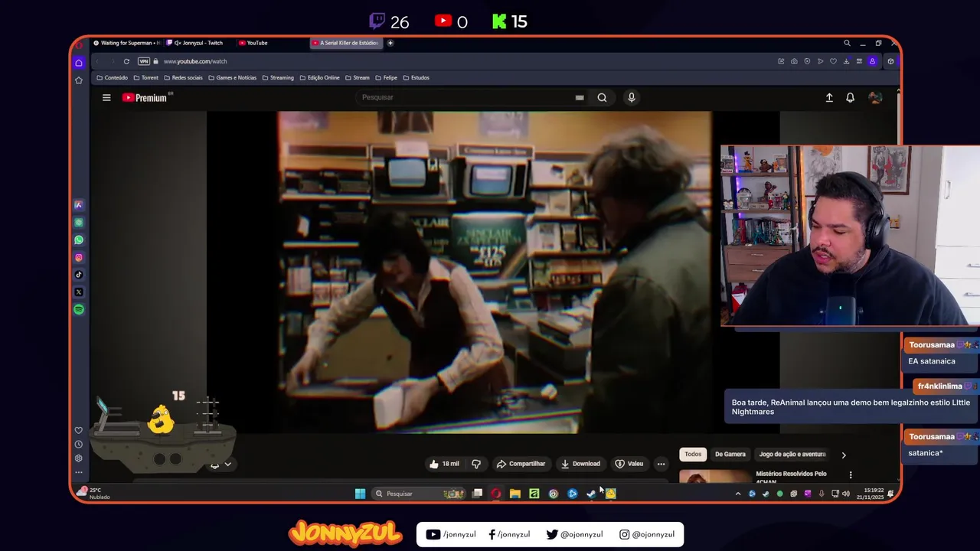The height and width of the screenshot is (551, 980).
Task: Open the Edição Online bookmarks folder
Action: pyautogui.click(x=319, y=77)
